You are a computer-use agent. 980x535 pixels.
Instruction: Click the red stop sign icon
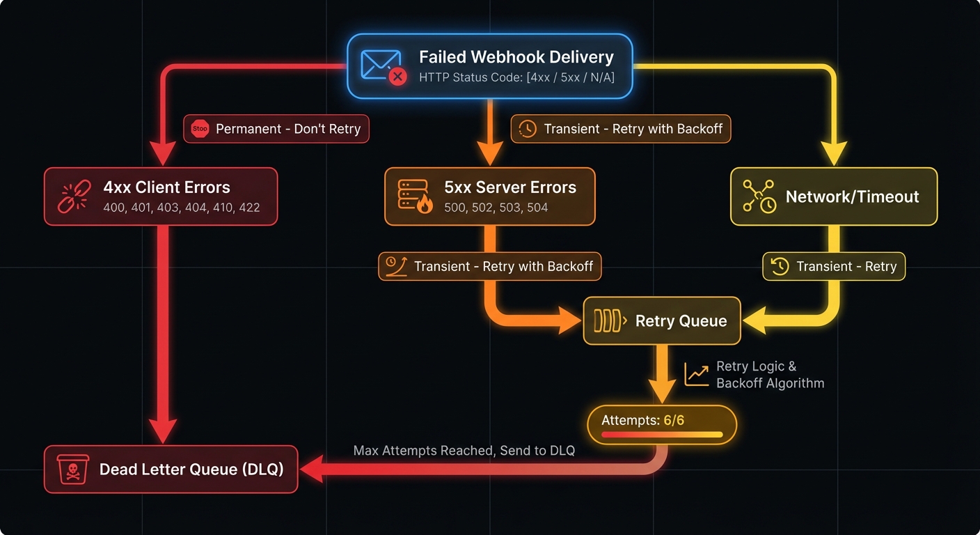click(x=200, y=129)
